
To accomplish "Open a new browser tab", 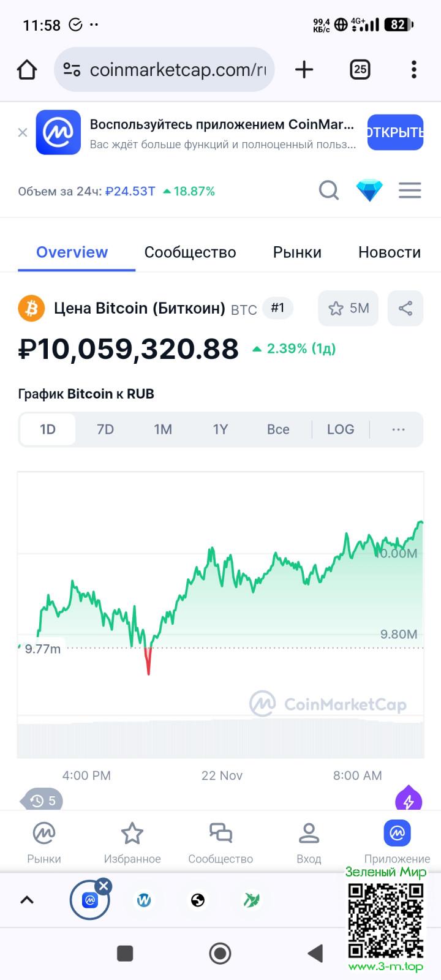I will pyautogui.click(x=304, y=70).
